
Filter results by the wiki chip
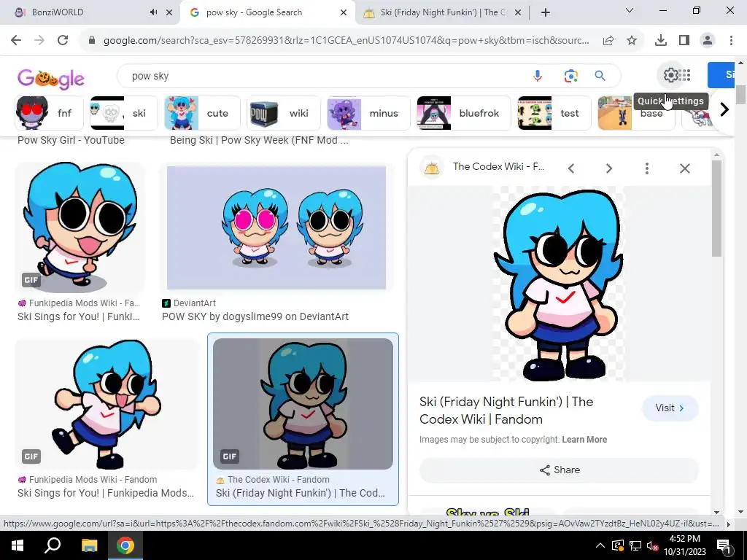(x=284, y=113)
